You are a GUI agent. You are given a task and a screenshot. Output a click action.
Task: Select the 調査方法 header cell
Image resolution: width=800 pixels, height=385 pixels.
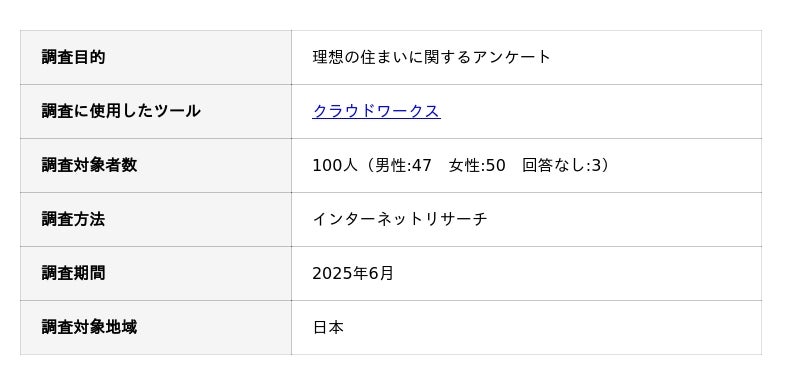point(156,219)
